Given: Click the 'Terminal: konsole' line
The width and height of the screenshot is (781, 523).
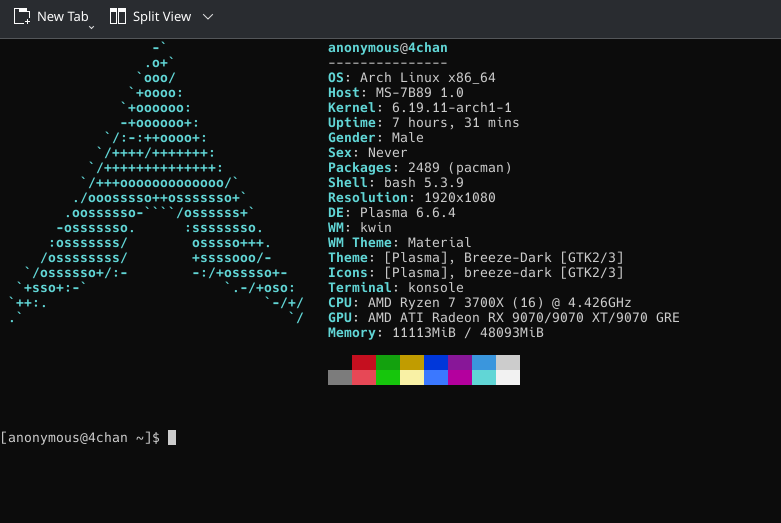Looking at the screenshot, I should tap(395, 287).
